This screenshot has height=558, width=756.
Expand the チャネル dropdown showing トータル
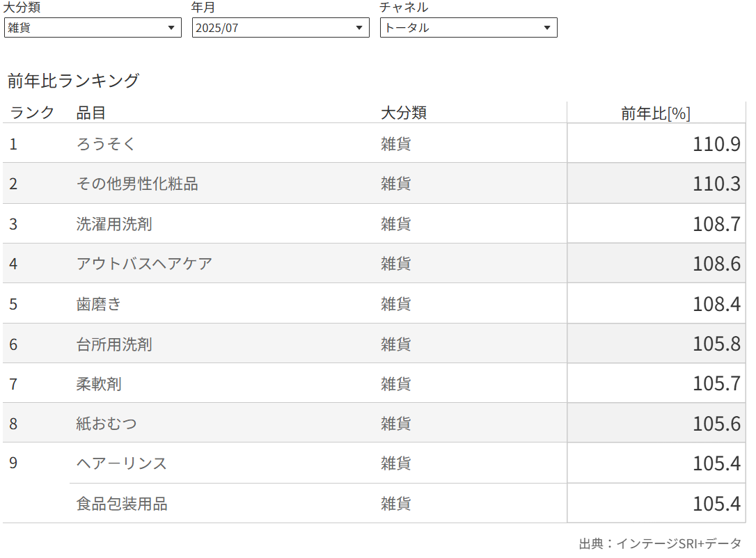click(468, 28)
